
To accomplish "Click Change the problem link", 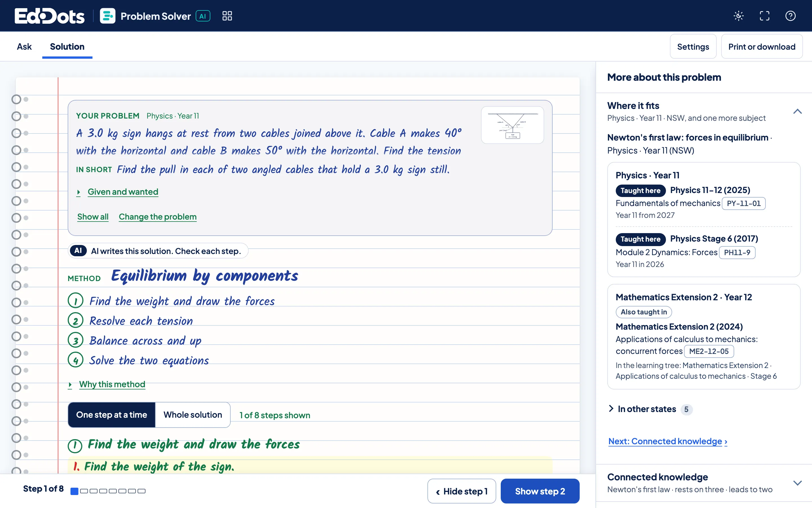I will [158, 217].
